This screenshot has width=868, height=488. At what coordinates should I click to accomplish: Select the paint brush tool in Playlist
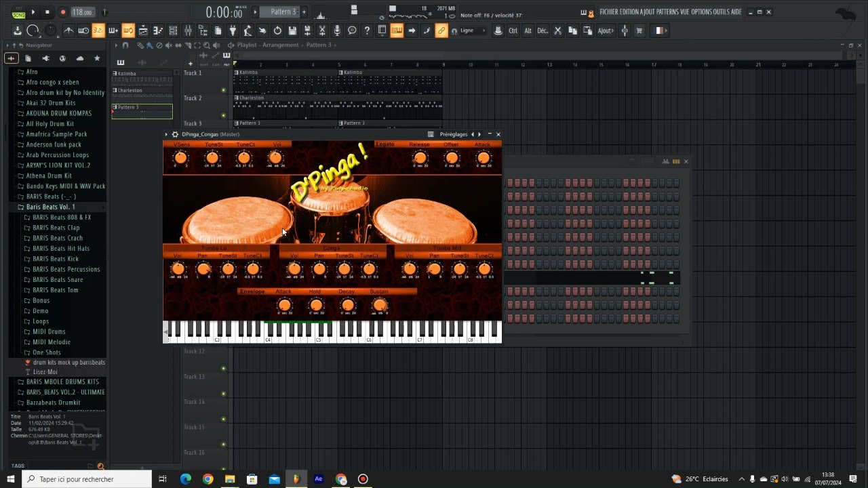[150, 45]
